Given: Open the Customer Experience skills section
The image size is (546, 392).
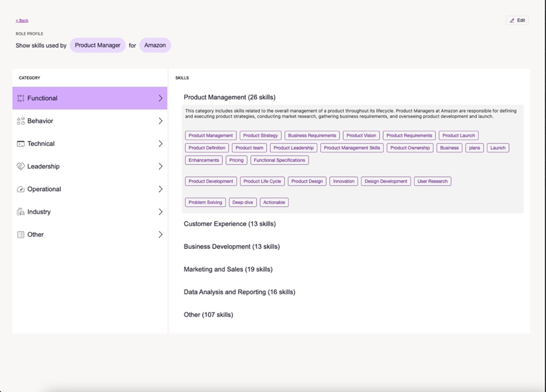Looking at the screenshot, I should 230,224.
